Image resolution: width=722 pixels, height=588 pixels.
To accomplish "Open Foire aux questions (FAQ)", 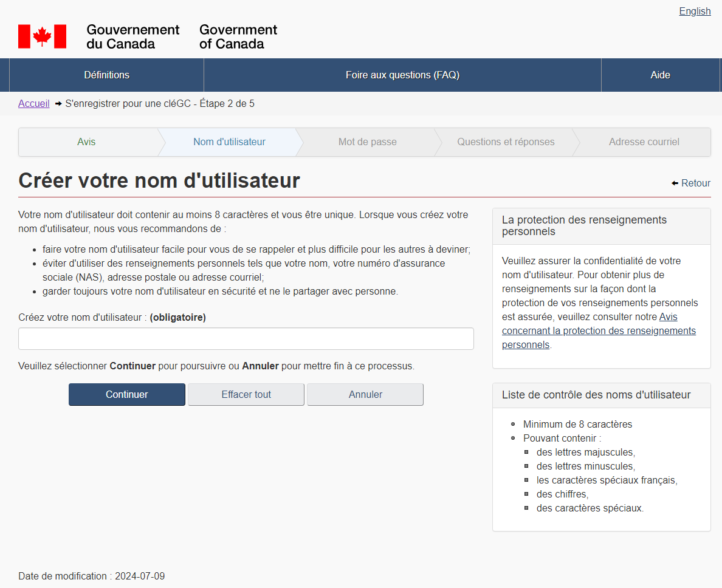I will (402, 75).
